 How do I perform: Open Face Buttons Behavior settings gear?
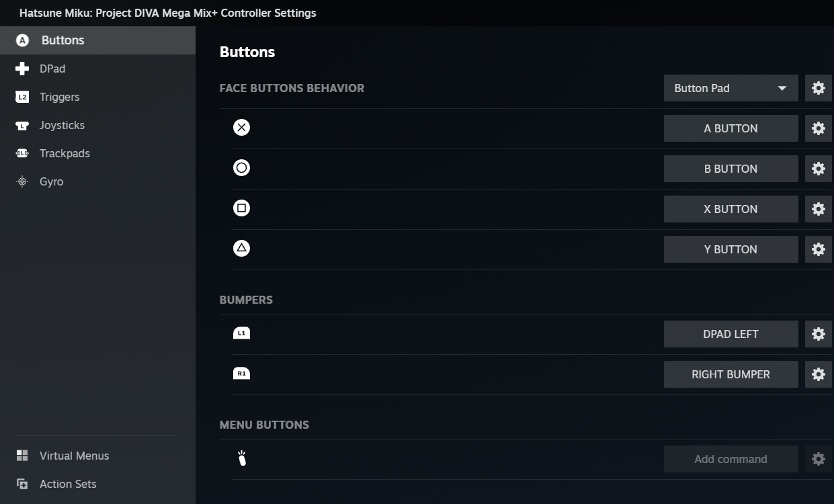(818, 88)
